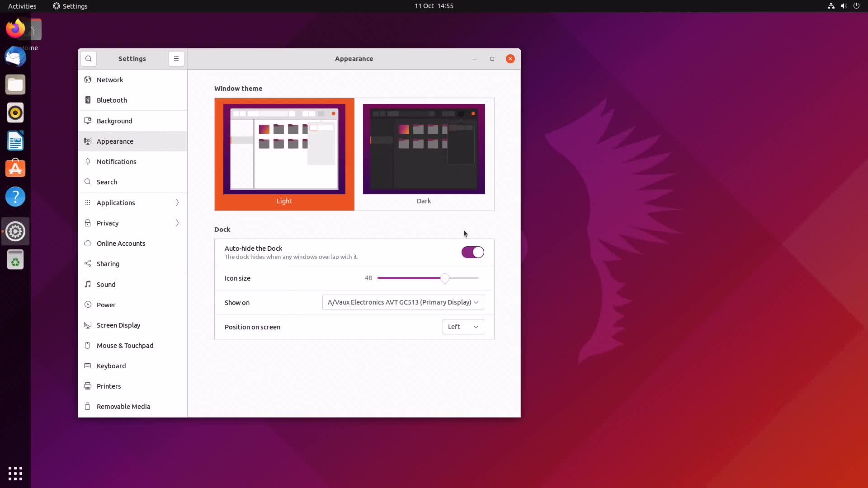Open Sharing settings panel
This screenshot has width=868, height=488.
[x=132, y=264]
